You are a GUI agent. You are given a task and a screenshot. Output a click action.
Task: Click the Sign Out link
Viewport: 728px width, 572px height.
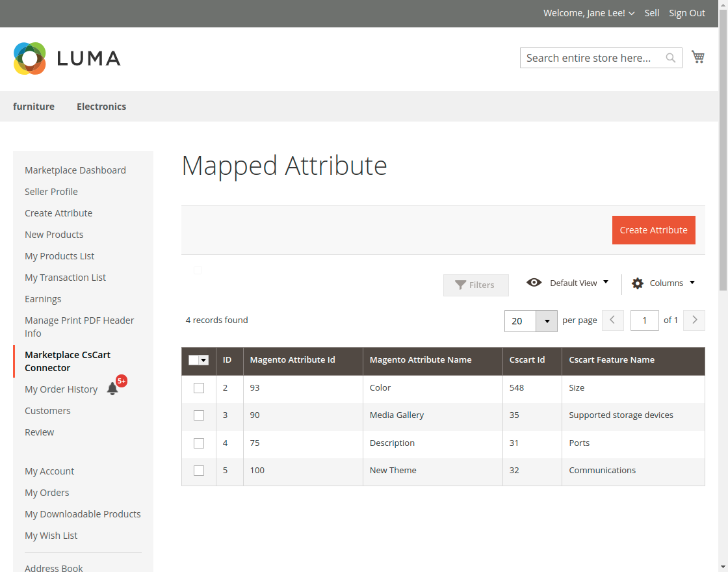click(x=687, y=13)
